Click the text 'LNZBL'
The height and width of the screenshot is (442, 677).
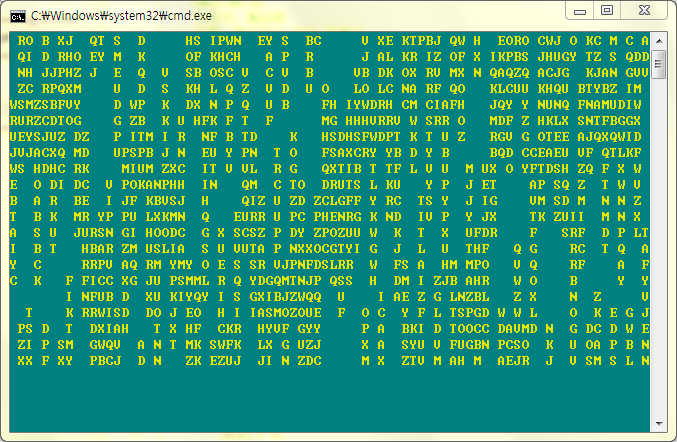(x=469, y=297)
